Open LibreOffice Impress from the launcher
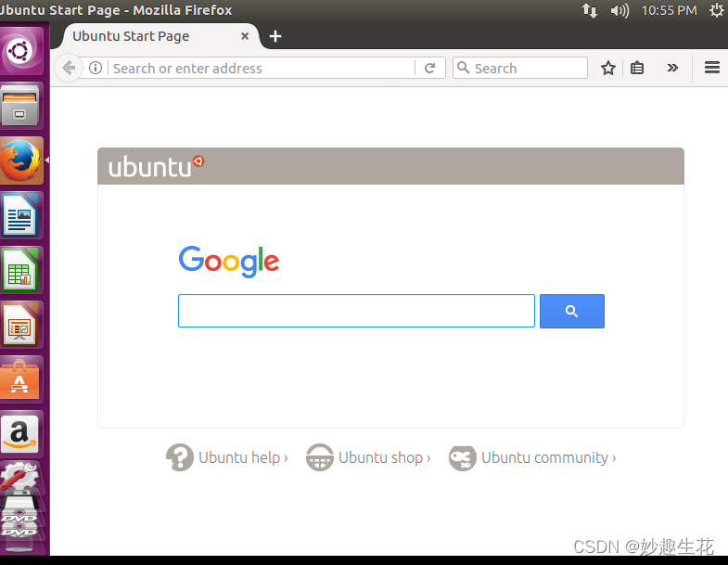Viewport: 728px width, 565px height. pyautogui.click(x=21, y=325)
